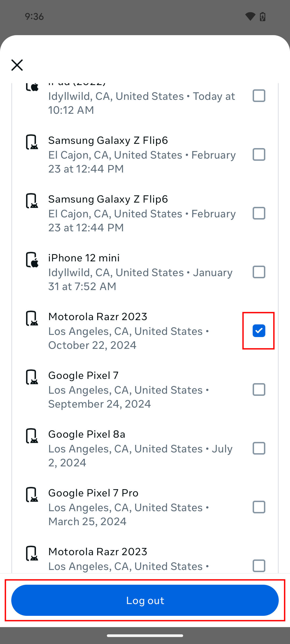Check the Idyllwild Today at 10:12 AM checkbox
The image size is (290, 644).
point(259,96)
